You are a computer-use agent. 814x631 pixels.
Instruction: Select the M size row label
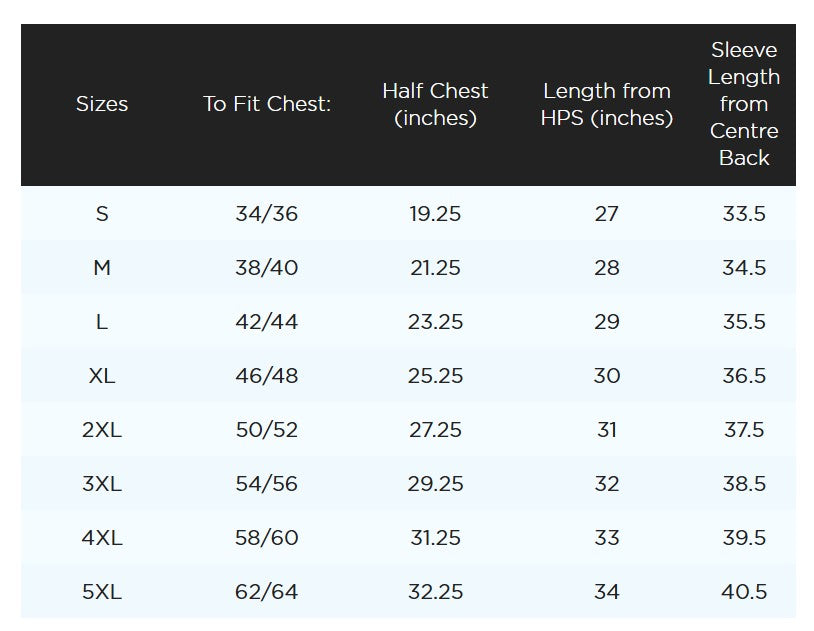[102, 268]
